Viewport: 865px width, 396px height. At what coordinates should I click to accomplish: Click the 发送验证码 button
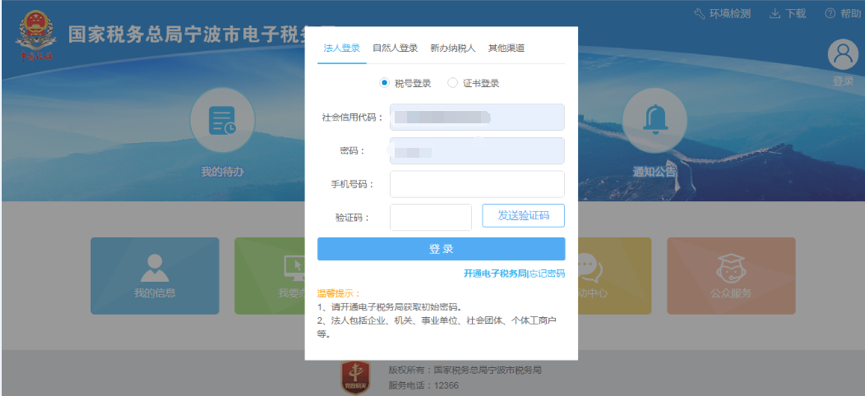[x=524, y=216]
